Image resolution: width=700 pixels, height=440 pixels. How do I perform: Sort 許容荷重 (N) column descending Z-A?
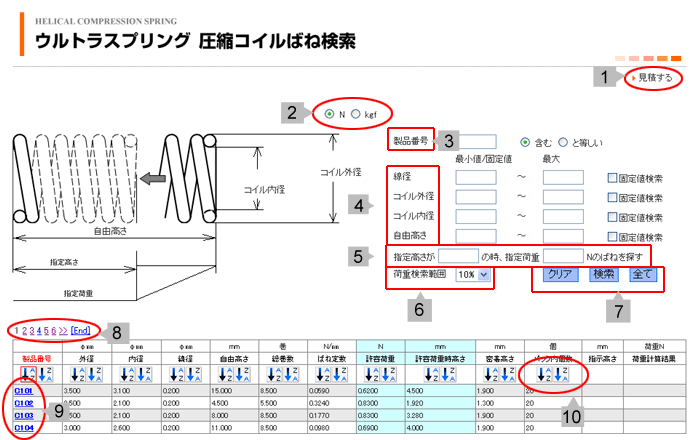point(389,374)
